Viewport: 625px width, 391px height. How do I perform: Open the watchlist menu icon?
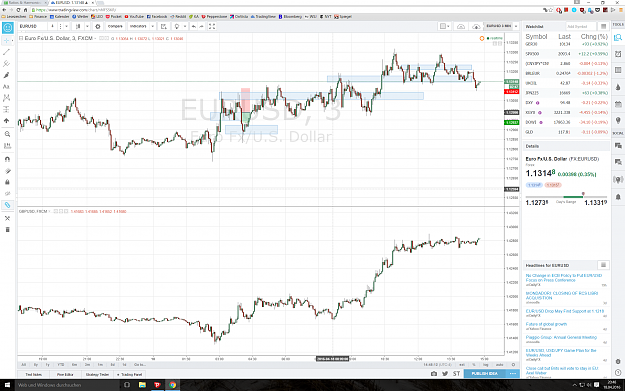coord(603,26)
